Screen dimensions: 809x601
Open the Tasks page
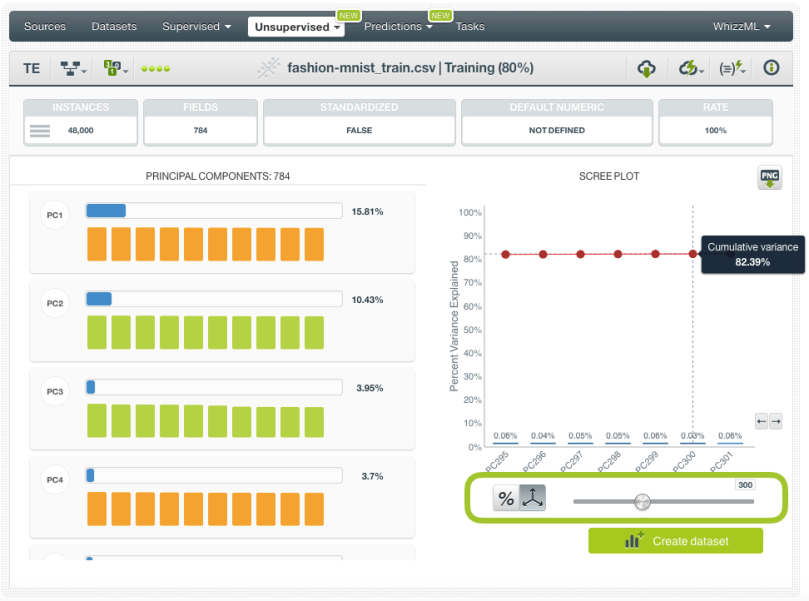(x=470, y=26)
